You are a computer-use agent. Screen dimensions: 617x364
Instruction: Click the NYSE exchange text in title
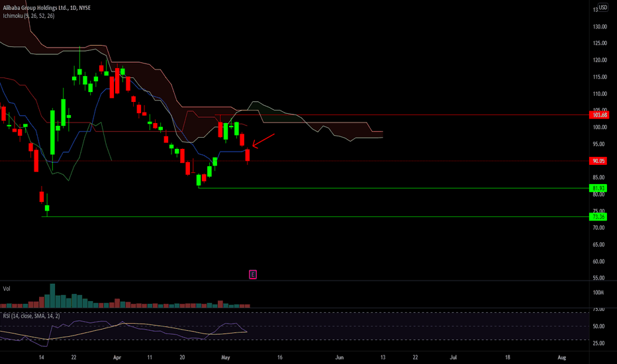pyautogui.click(x=85, y=8)
